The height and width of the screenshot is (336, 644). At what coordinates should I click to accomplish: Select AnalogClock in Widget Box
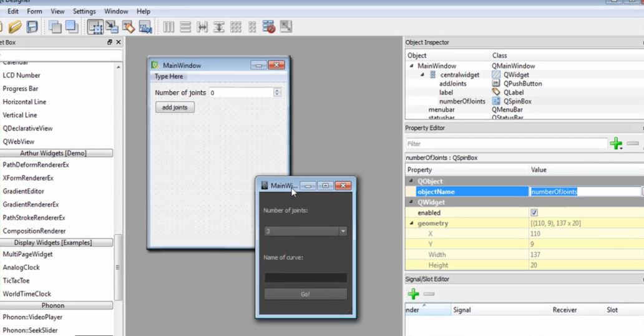[21, 267]
